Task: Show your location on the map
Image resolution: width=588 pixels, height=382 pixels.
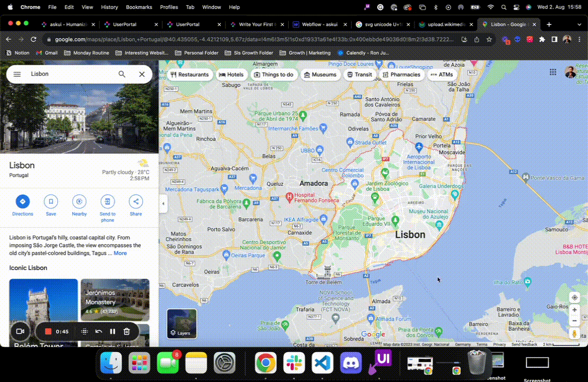Action: [x=575, y=298]
